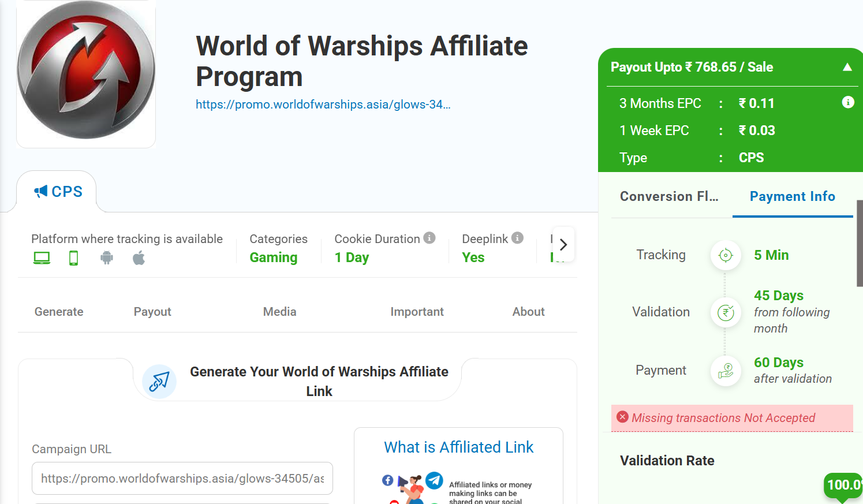This screenshot has width=863, height=504.
Task: Show more details with right chevron arrow
Action: click(x=563, y=244)
